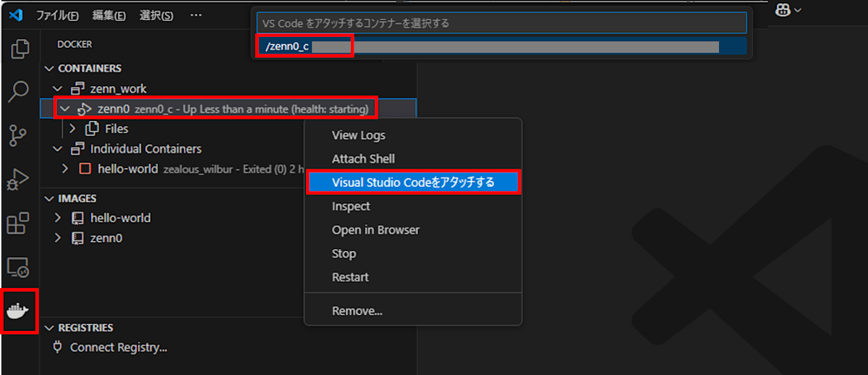Click the VS Code logo icon

16,15
